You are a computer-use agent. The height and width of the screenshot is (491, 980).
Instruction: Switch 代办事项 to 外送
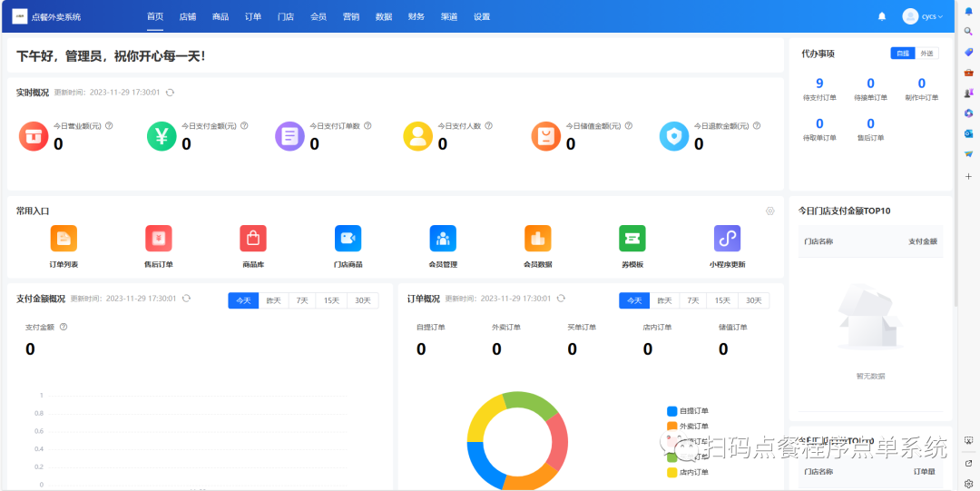click(x=926, y=54)
